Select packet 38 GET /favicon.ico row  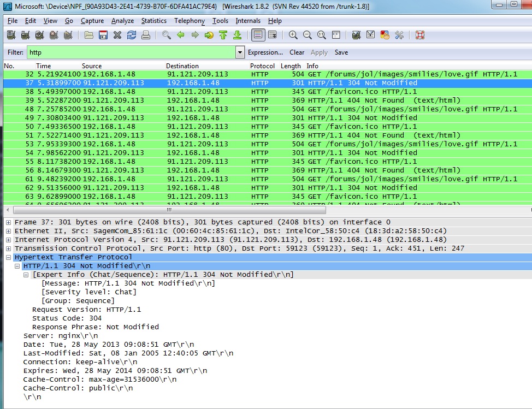pyautogui.click(x=267, y=92)
